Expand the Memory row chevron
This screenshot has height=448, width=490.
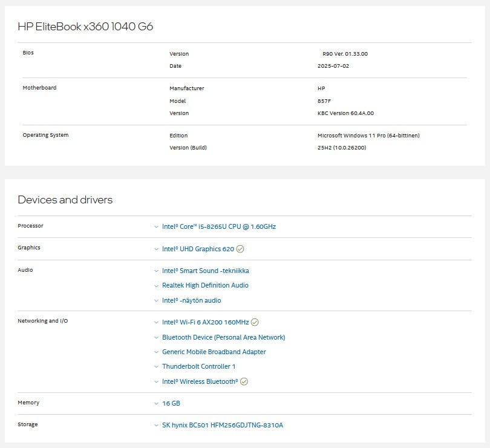(156, 404)
